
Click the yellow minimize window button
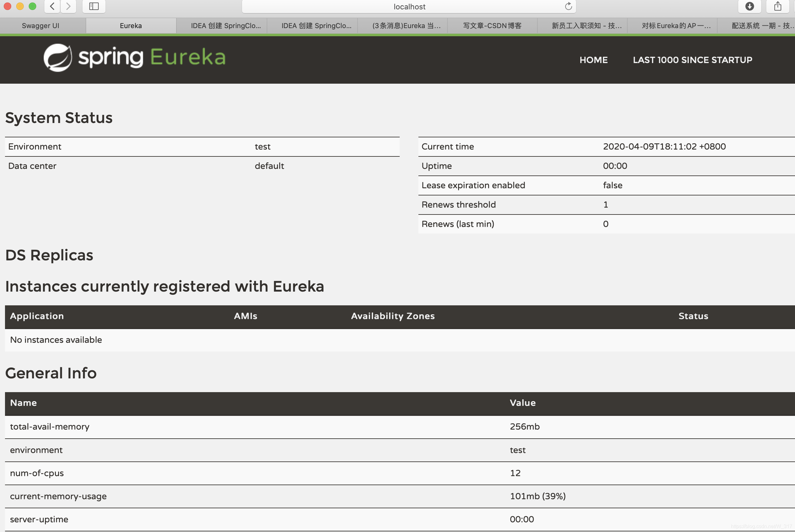click(20, 6)
